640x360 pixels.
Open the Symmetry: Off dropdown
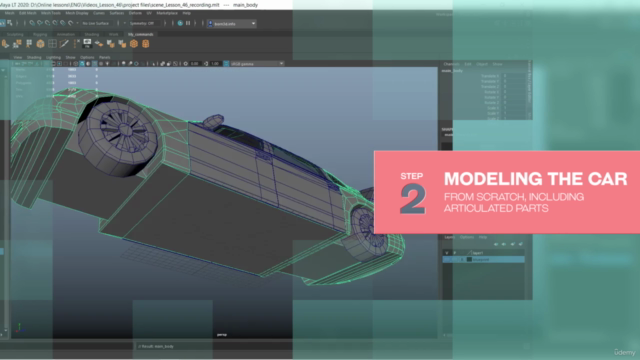pyautogui.click(x=144, y=23)
